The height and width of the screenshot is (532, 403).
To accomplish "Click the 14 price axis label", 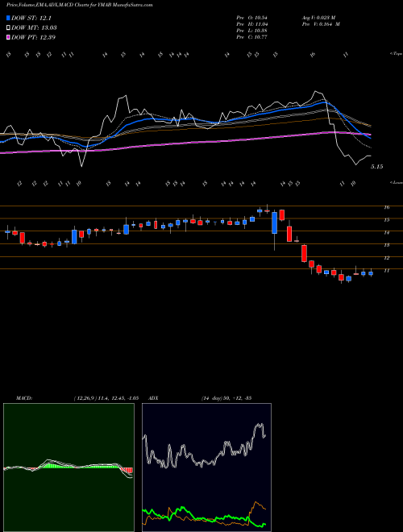I will coord(387,232).
